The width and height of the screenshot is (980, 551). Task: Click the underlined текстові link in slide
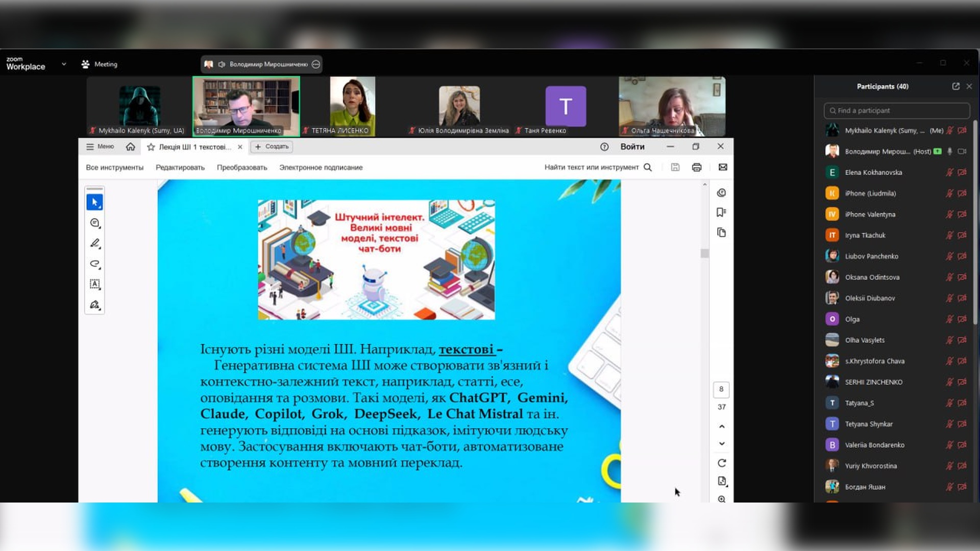pyautogui.click(x=466, y=349)
